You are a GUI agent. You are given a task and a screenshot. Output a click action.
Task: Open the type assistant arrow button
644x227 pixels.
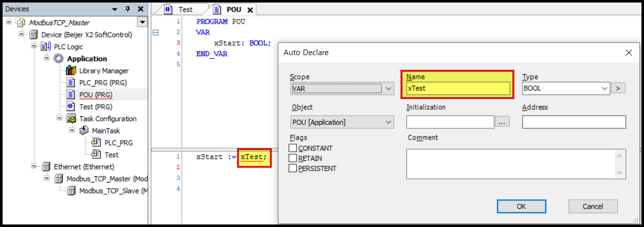(x=618, y=88)
